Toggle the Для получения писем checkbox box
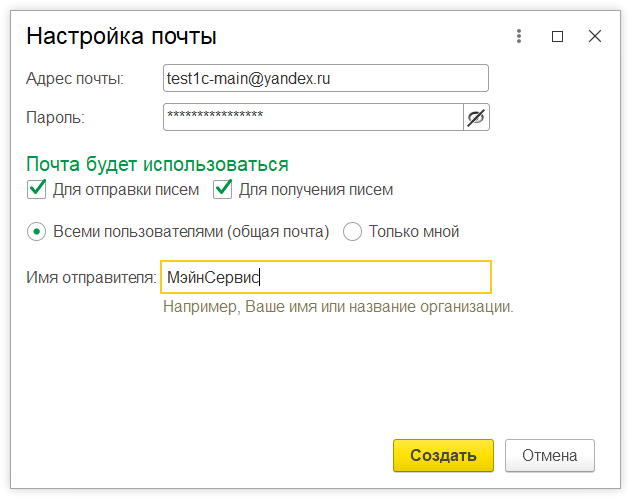Screen dimensions: 630x499 (223, 189)
